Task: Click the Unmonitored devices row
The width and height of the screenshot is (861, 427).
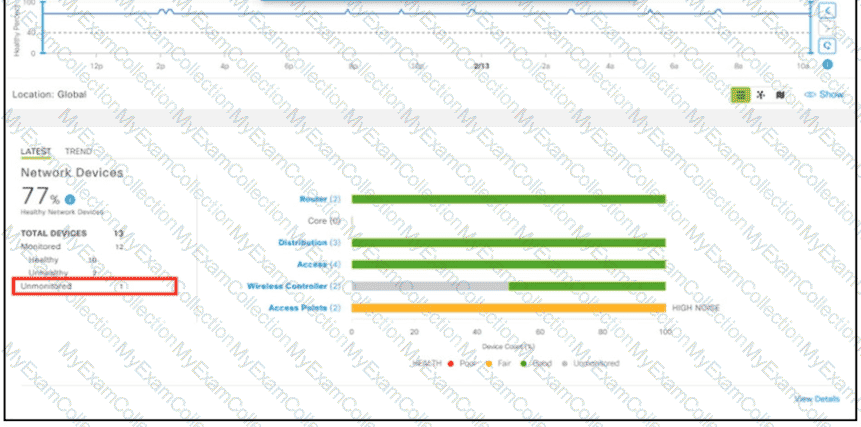Action: coord(94,286)
